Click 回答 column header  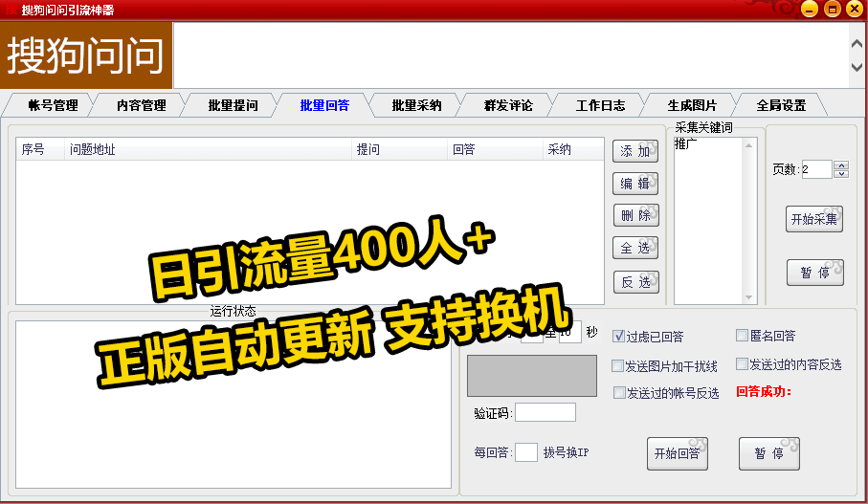(495, 149)
